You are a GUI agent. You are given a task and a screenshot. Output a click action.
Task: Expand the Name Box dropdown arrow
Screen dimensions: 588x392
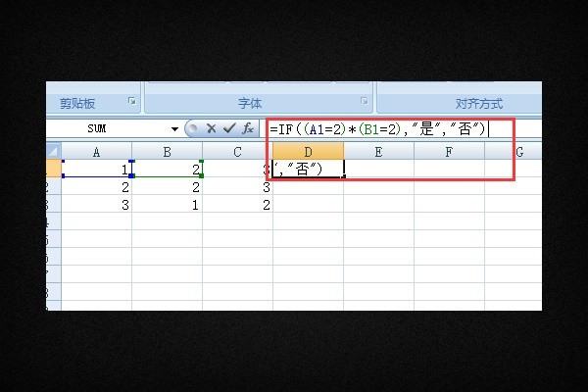coord(174,129)
